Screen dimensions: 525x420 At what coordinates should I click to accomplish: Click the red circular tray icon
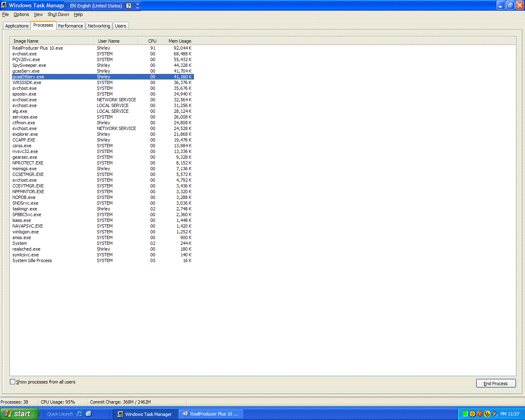pos(480,414)
